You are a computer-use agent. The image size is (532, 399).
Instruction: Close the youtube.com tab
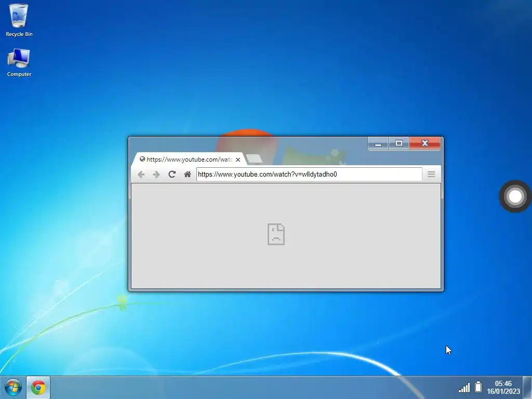(238, 159)
